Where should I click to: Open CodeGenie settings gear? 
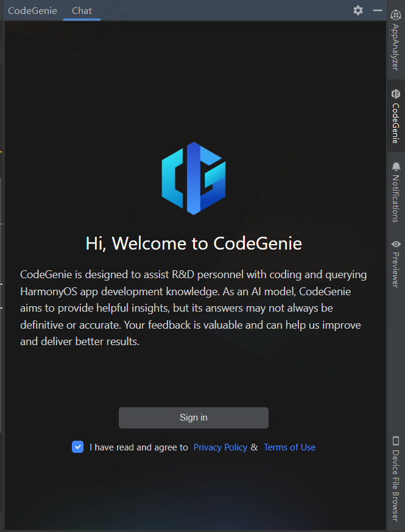click(358, 10)
